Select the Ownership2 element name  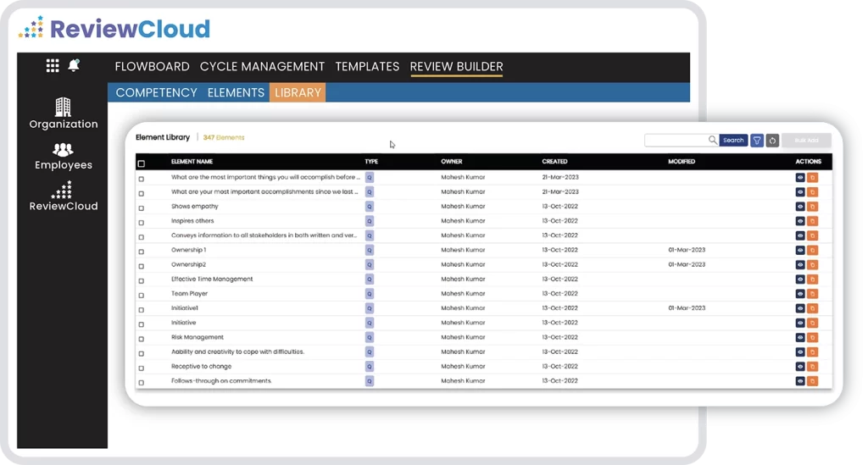point(188,264)
